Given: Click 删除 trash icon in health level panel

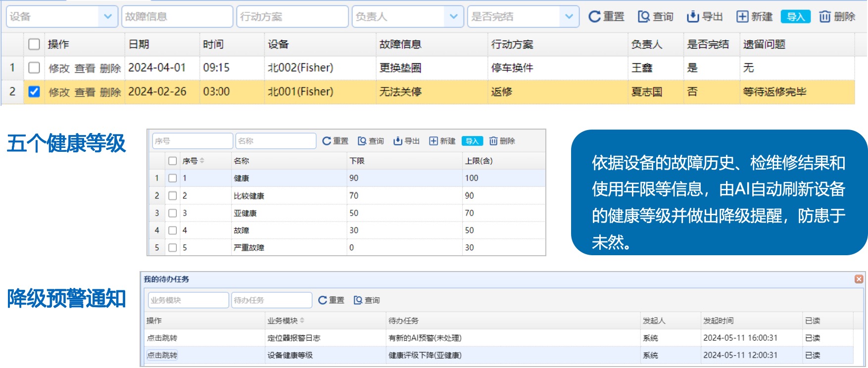Looking at the screenshot, I should click(493, 141).
